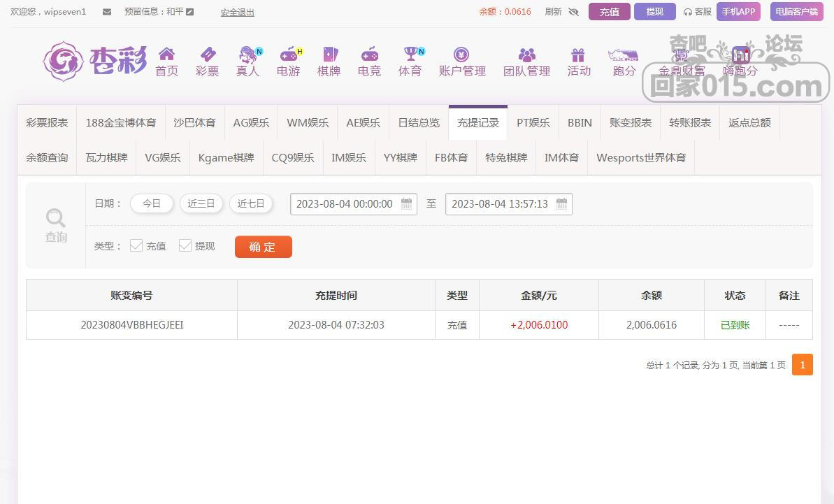Switch to the 充提记录 tab
The height and width of the screenshot is (504, 834).
click(478, 123)
